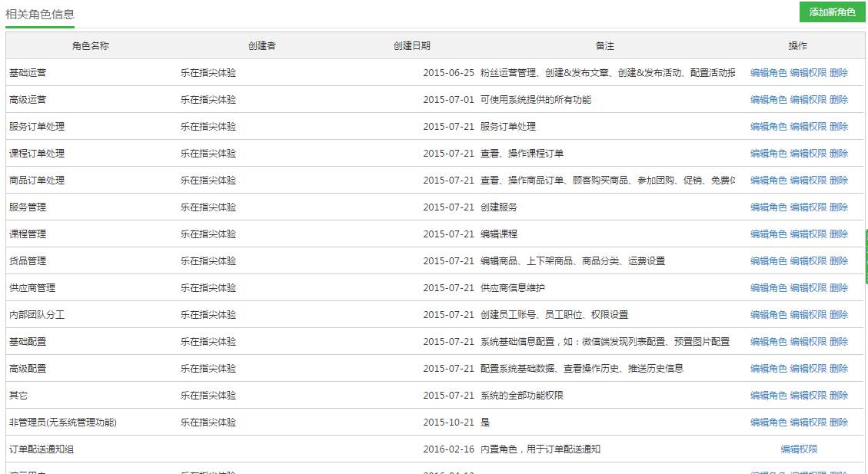
Task: Edit the 课程订单处理 role with 编辑角色
Action: (x=768, y=154)
